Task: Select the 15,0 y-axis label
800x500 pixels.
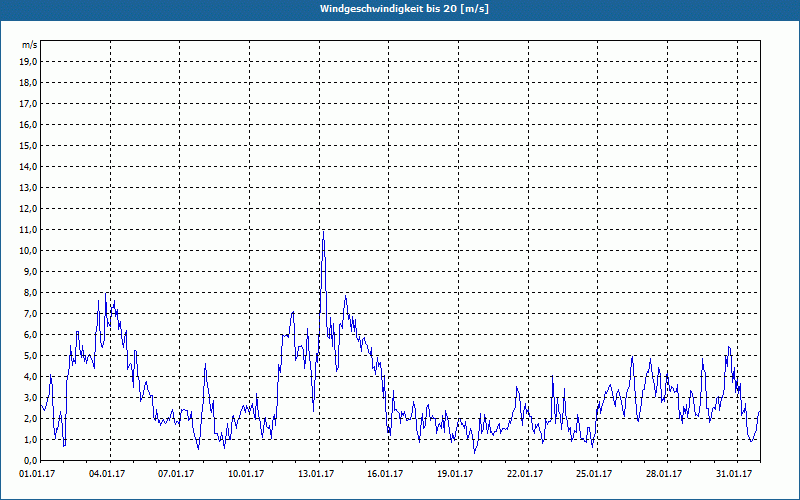Action: coord(28,145)
